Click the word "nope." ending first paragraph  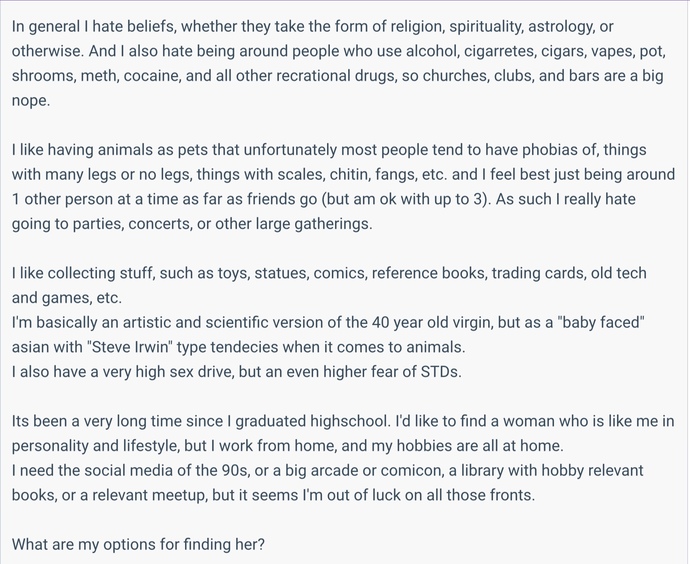coord(31,101)
